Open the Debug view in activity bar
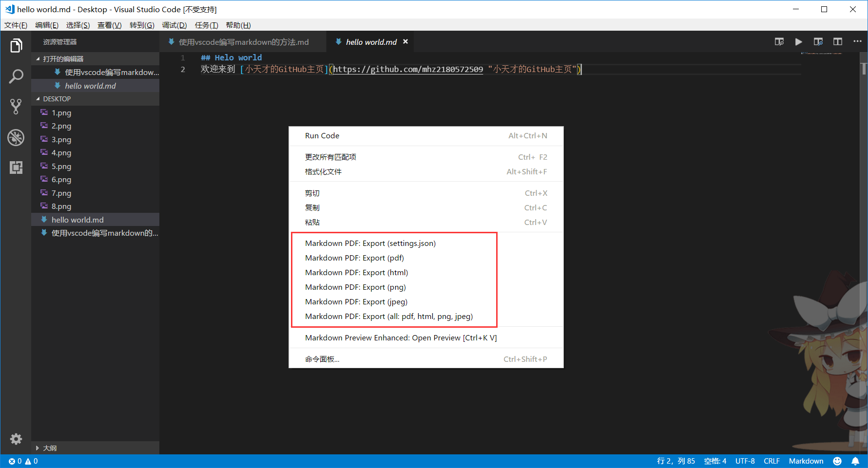The image size is (868, 468). pos(16,137)
